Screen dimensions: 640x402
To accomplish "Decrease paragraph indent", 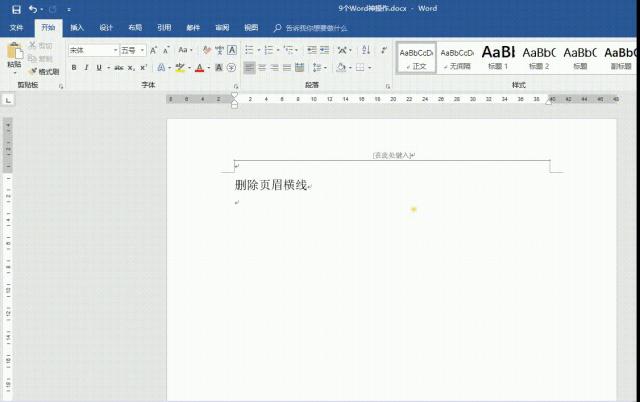I will click(x=312, y=50).
